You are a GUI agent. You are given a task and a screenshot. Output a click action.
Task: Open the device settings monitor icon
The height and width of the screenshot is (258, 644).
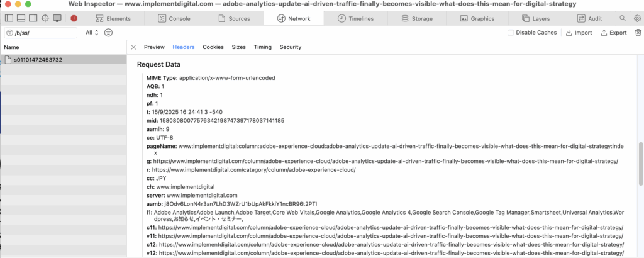[x=57, y=18]
